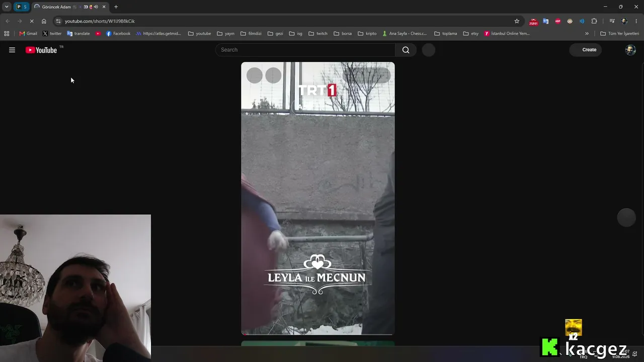The width and height of the screenshot is (644, 362).
Task: Click the Create button
Action: tap(586, 50)
